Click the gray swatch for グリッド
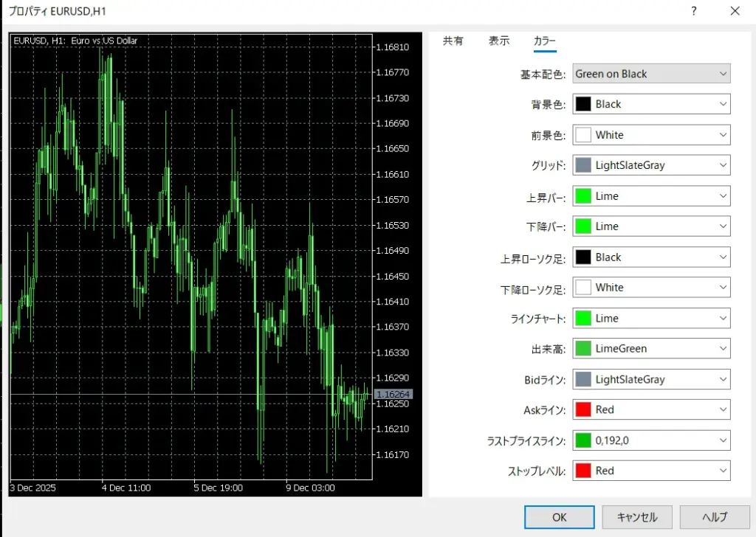This screenshot has height=537, width=756. [583, 165]
